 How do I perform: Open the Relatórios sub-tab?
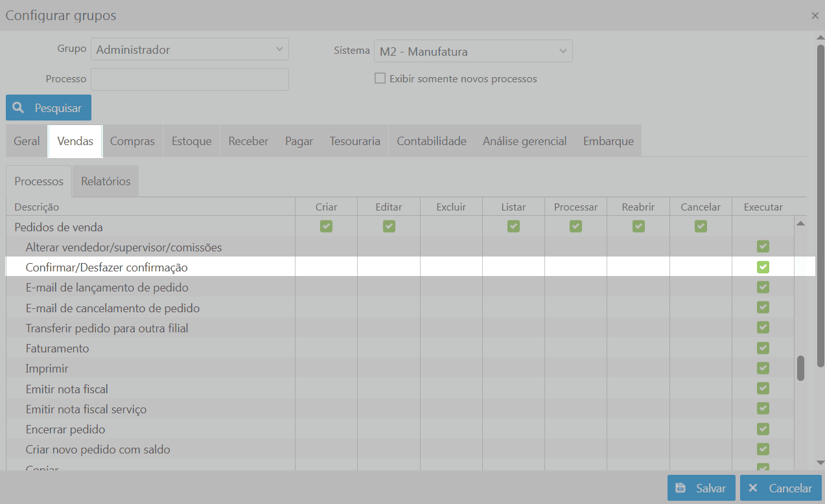[x=106, y=181]
